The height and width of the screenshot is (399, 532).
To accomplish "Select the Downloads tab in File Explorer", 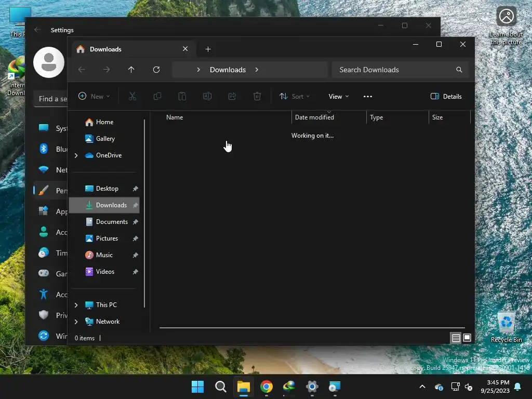I will click(x=132, y=49).
